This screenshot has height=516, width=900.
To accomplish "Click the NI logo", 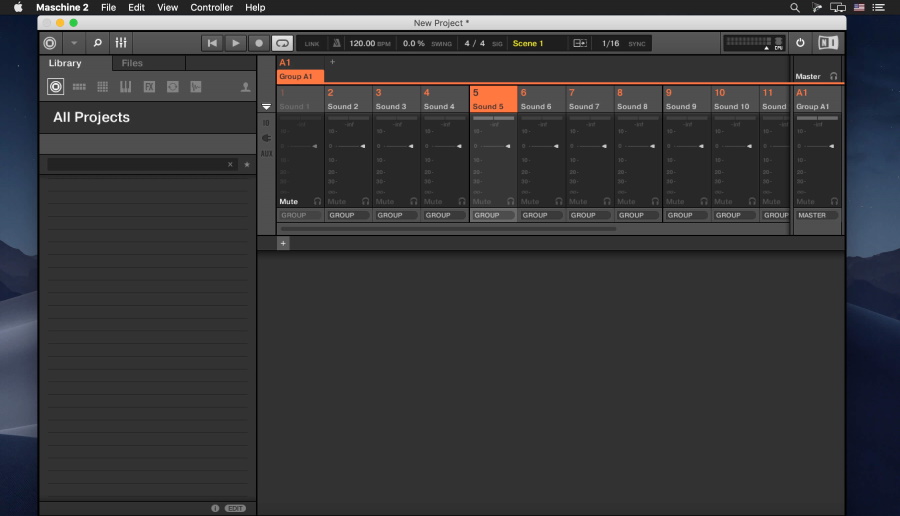I will pyautogui.click(x=828, y=43).
